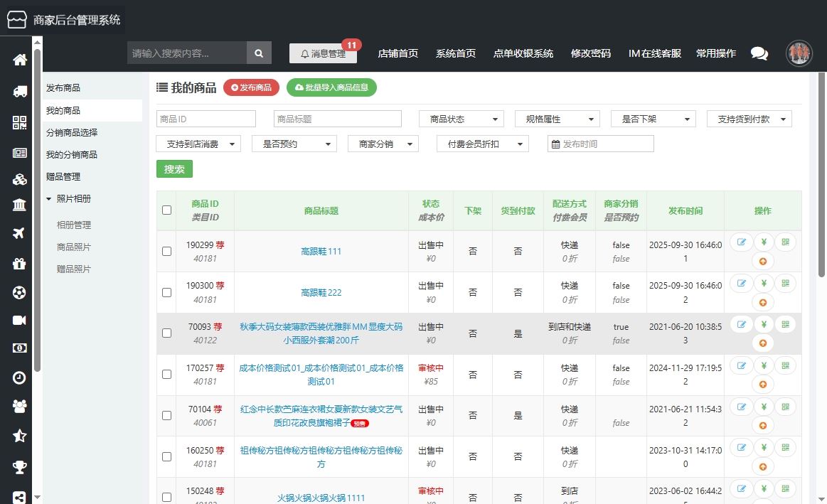The height and width of the screenshot is (504, 827).
Task: Open 分销商品选择 in side menu
Action: coord(72,133)
